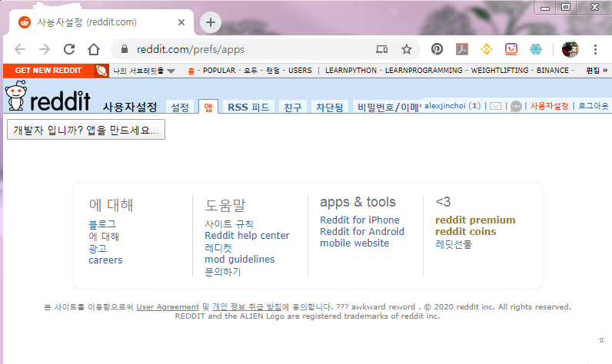Open 개인 정보 취급 방침 link
612x364 pixels.
(247, 307)
